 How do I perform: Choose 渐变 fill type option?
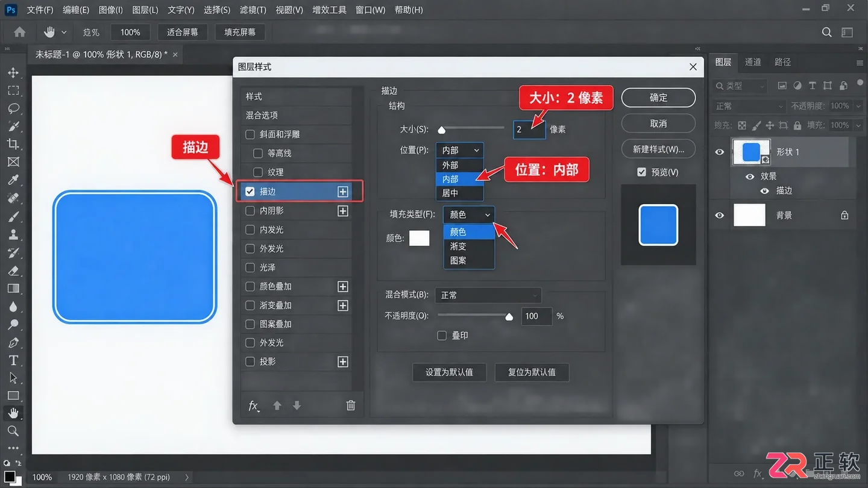pos(469,246)
